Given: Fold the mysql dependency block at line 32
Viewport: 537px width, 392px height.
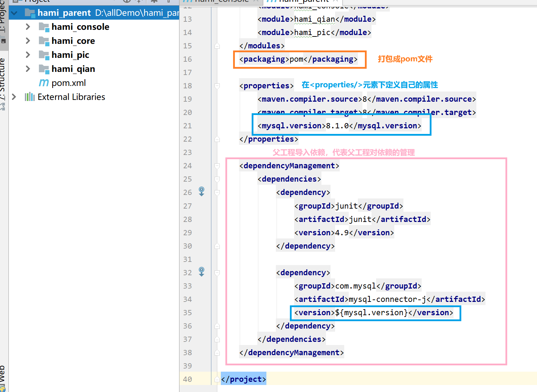Looking at the screenshot, I should coord(217,273).
